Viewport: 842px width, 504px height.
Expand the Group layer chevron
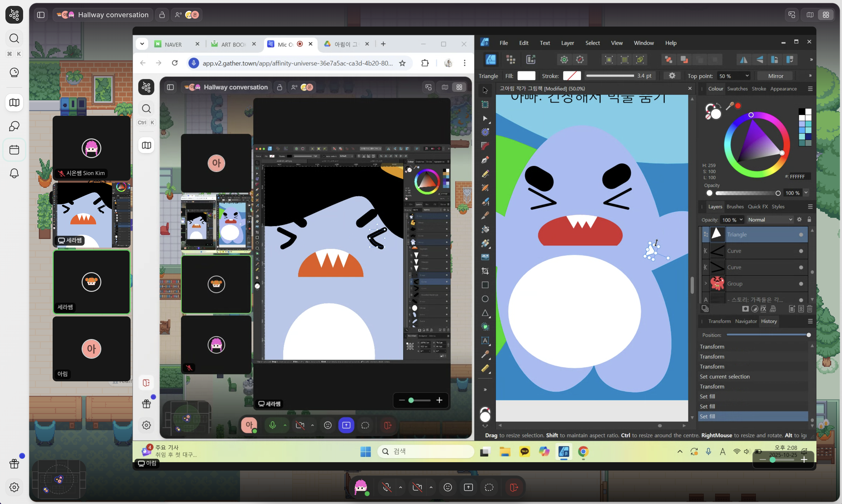click(x=706, y=283)
